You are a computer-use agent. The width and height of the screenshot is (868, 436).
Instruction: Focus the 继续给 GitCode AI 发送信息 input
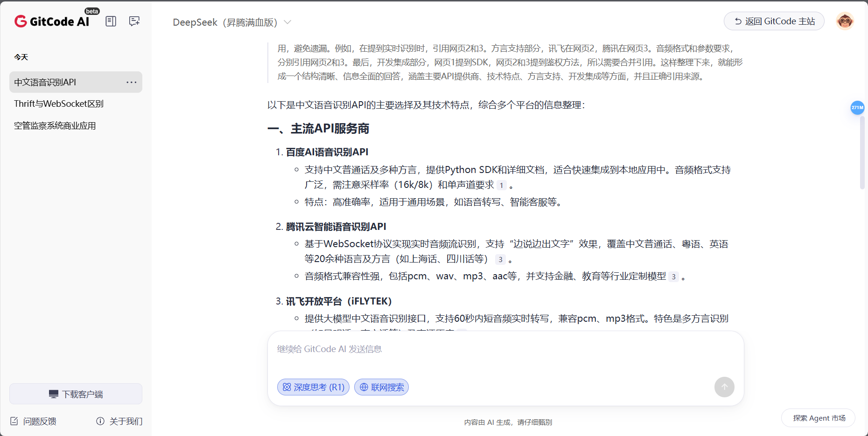pyautogui.click(x=505, y=349)
